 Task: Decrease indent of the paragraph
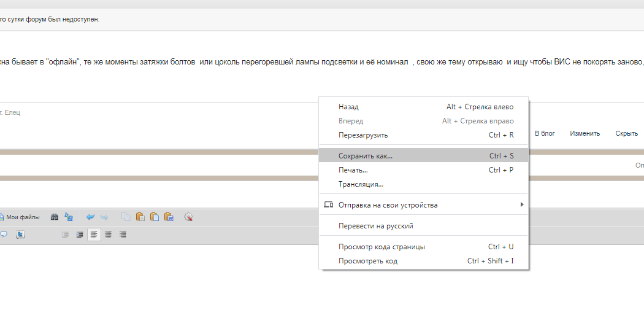(x=65, y=235)
